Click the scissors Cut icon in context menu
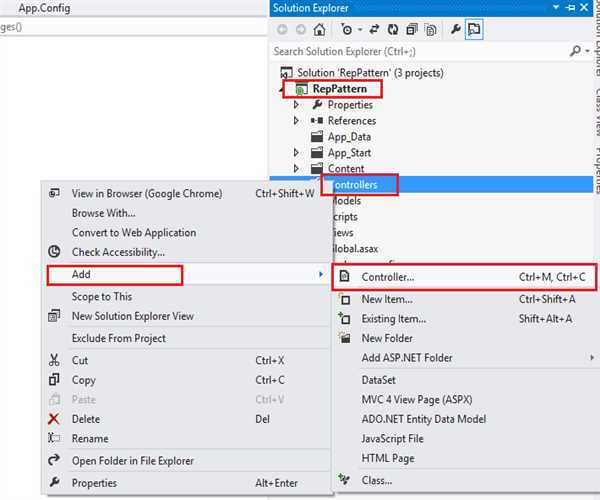This screenshot has width=600, height=500. (x=54, y=360)
